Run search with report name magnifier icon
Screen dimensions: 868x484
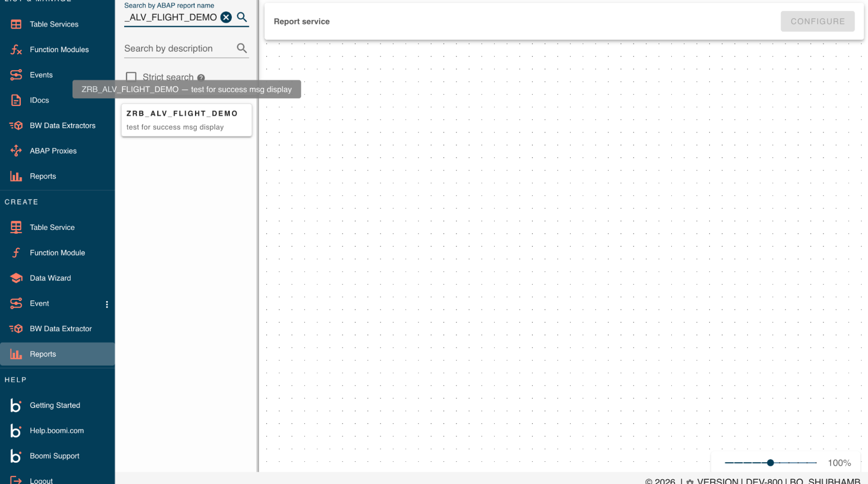[242, 17]
